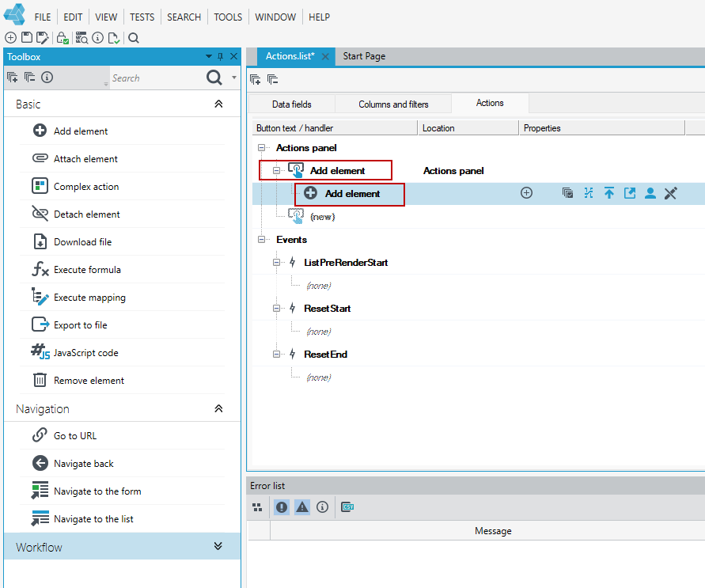Open the TOOLS menu
This screenshot has width=705, height=588.
(x=228, y=17)
